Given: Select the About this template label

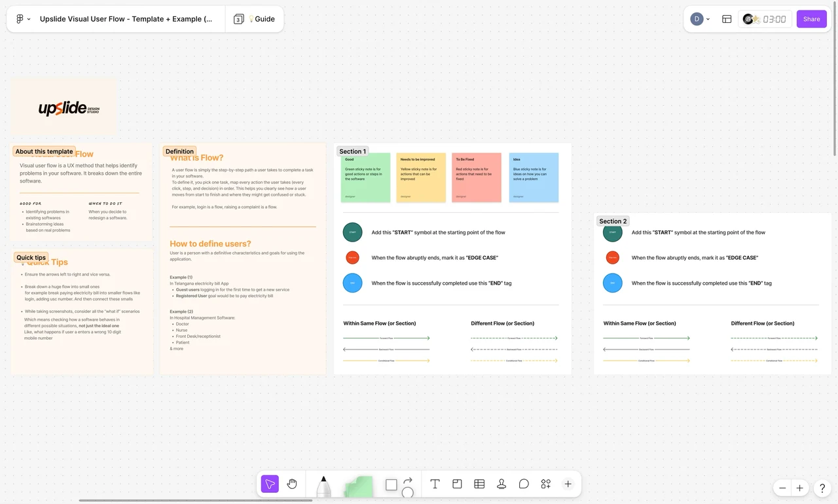Looking at the screenshot, I should (44, 151).
